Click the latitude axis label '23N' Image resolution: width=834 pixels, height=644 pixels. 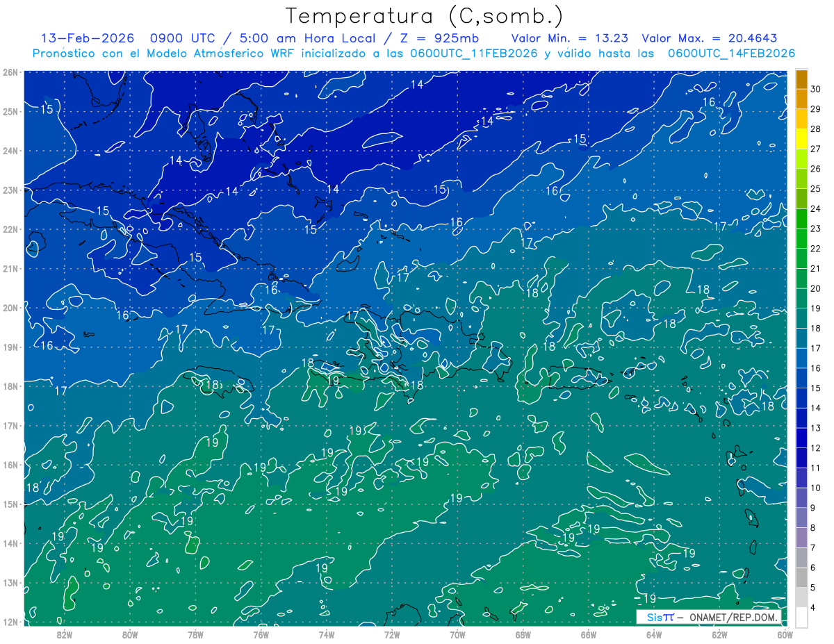pyautogui.click(x=10, y=190)
